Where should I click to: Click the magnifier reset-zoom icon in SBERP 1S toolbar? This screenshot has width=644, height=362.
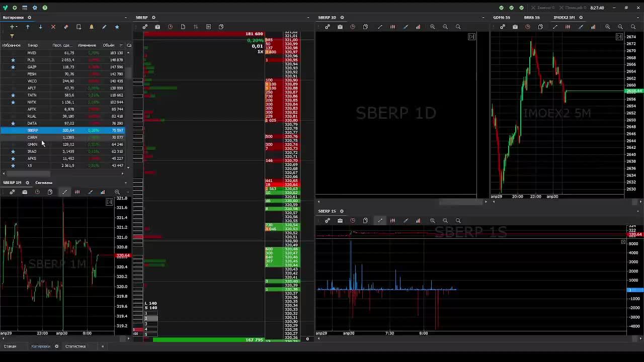point(458,220)
